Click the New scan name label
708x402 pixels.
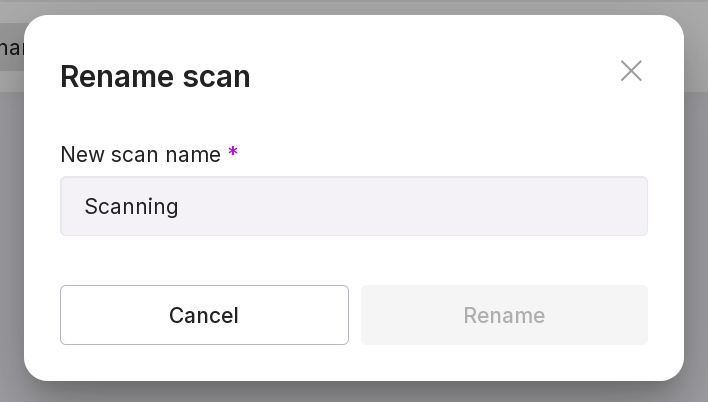140,154
